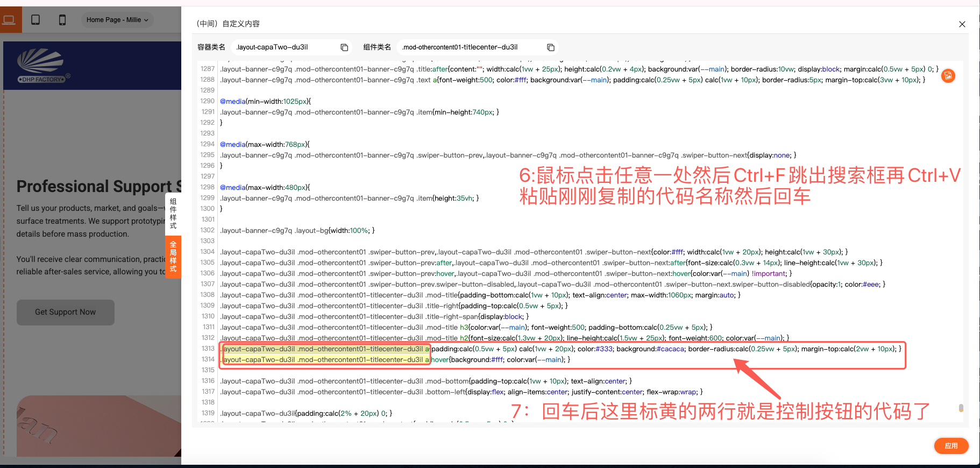Viewport: 980px width, 468px height.
Task: Switch to desktop preview device icon
Action: [9, 20]
